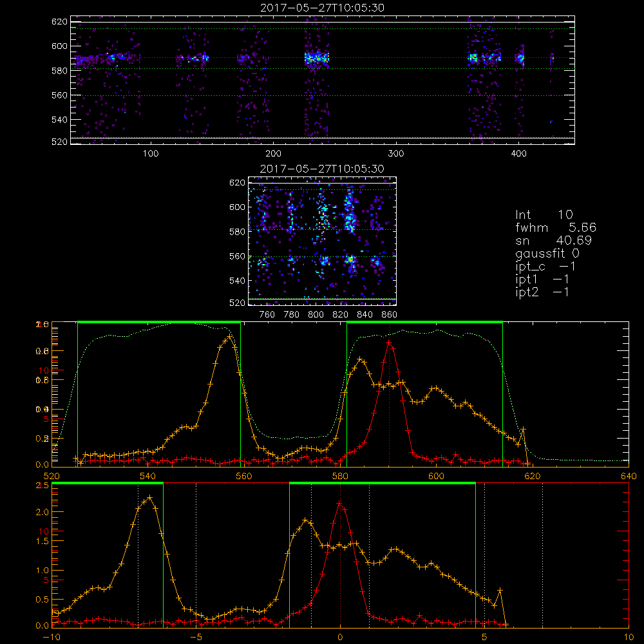The image size is (644, 644).
Task: Select the 'Int 10' parameter line
Action: coord(544,214)
